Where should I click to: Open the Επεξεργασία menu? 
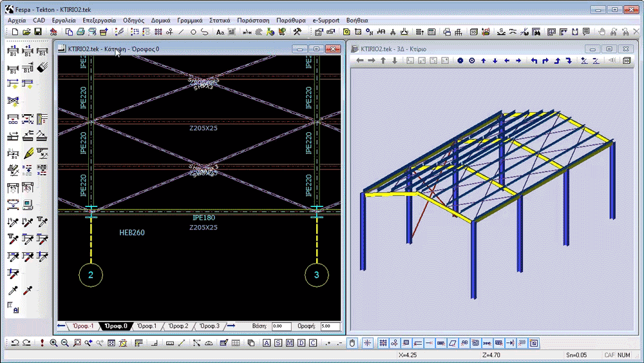point(99,20)
